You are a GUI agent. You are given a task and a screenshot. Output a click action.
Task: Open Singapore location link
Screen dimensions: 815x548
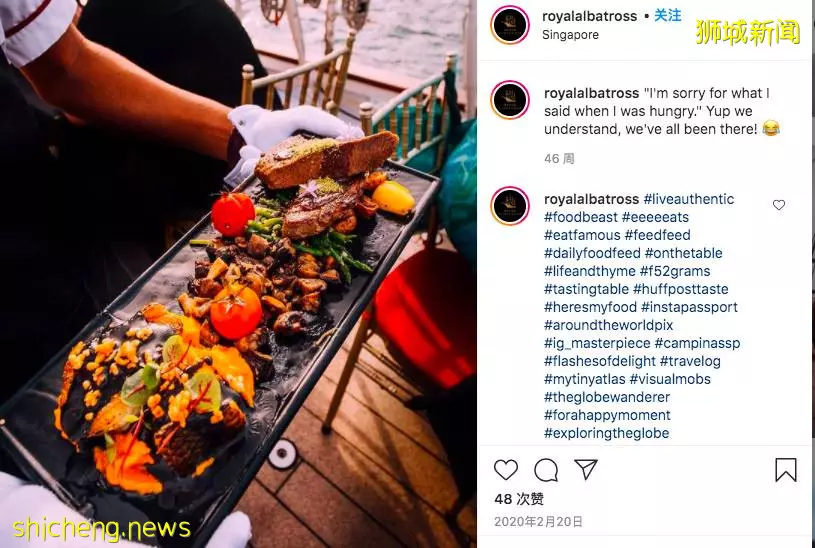[x=570, y=35]
